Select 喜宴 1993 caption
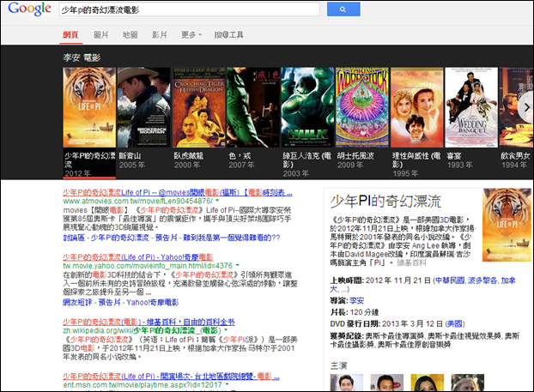534x392 pixels. tap(459, 160)
